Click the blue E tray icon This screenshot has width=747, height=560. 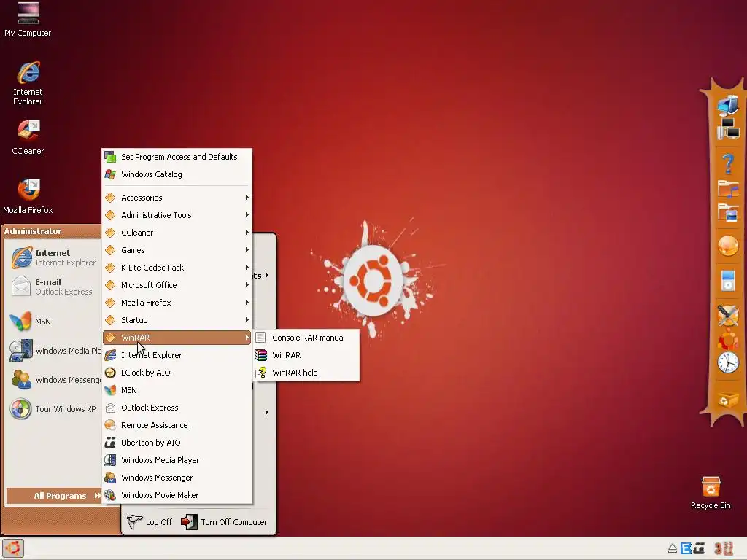tap(686, 548)
